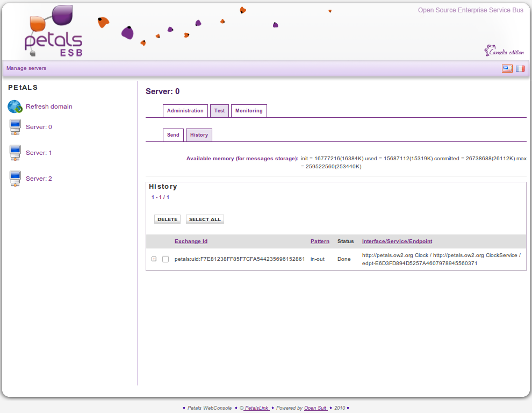Sort history by Exchange Id column
The image size is (532, 413).
tap(191, 241)
